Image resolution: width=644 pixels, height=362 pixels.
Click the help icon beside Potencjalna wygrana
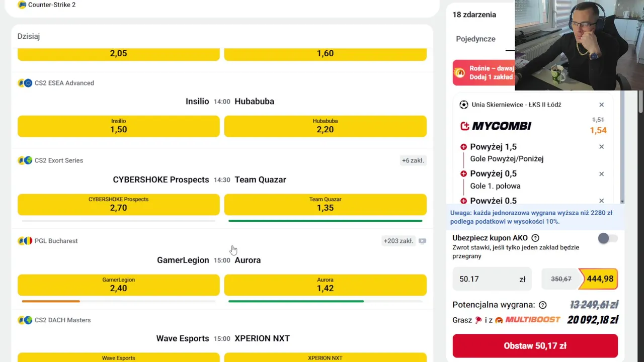tap(542, 305)
